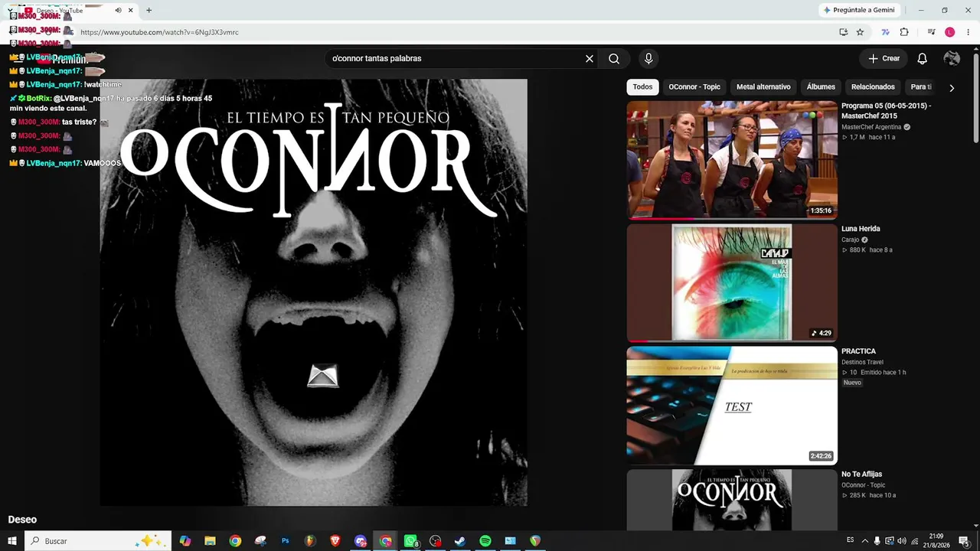The width and height of the screenshot is (980, 551).
Task: Open the PRACTICA video thumbnail
Action: pyautogui.click(x=732, y=406)
